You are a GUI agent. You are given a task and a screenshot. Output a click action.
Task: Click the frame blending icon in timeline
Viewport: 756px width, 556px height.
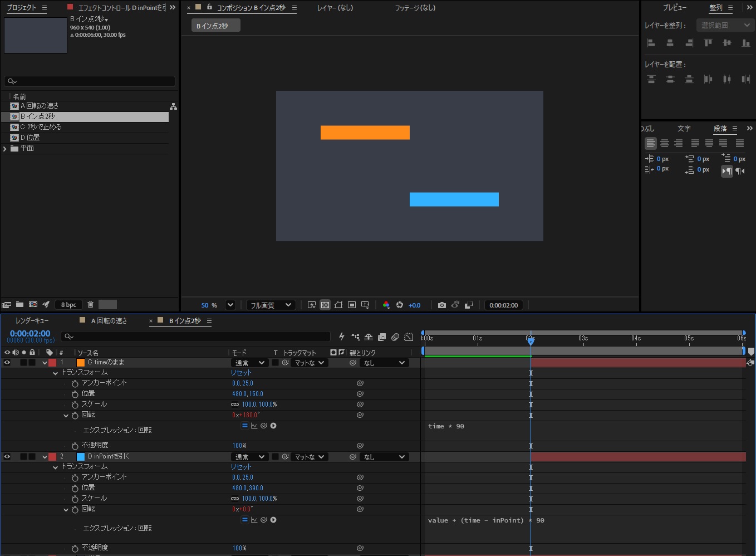382,337
